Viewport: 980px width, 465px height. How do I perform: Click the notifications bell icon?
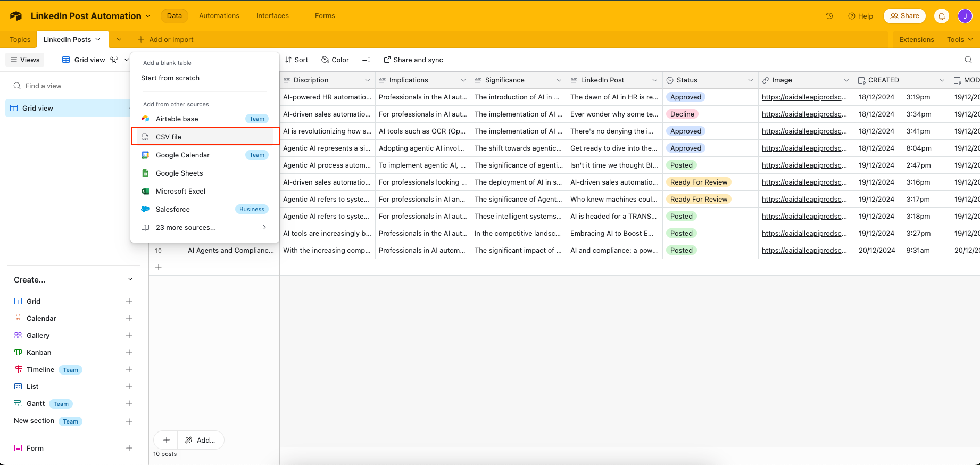[x=942, y=16]
